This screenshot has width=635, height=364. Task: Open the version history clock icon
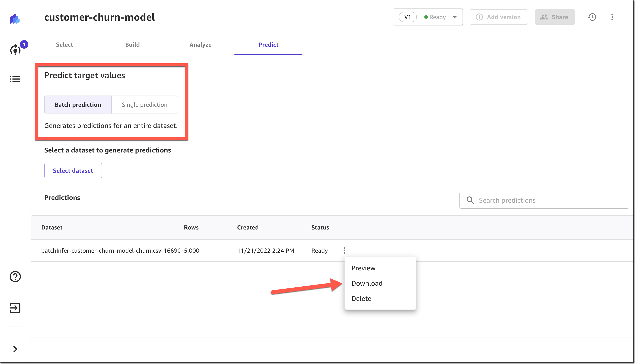tap(592, 17)
